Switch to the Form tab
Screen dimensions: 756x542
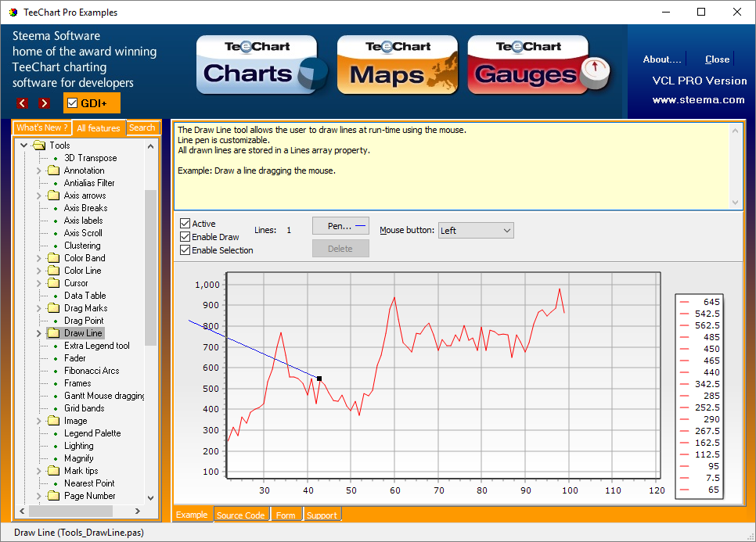(286, 515)
